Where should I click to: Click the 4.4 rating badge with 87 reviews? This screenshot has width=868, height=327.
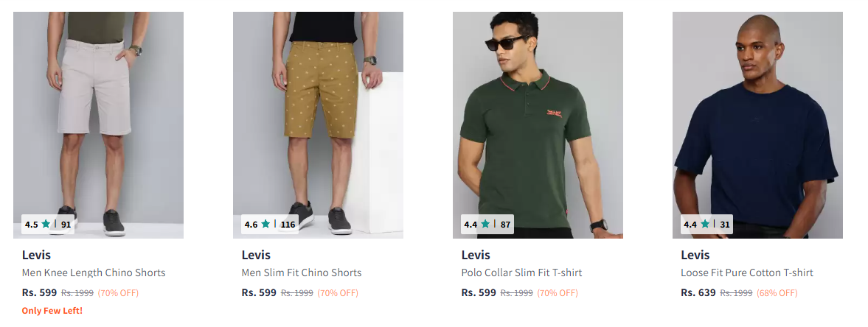click(487, 224)
